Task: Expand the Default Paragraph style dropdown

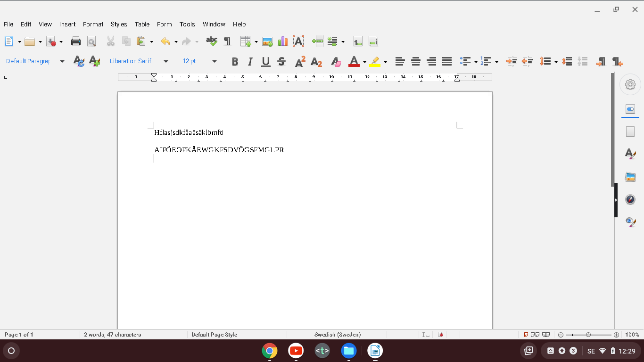Action: coord(62,61)
